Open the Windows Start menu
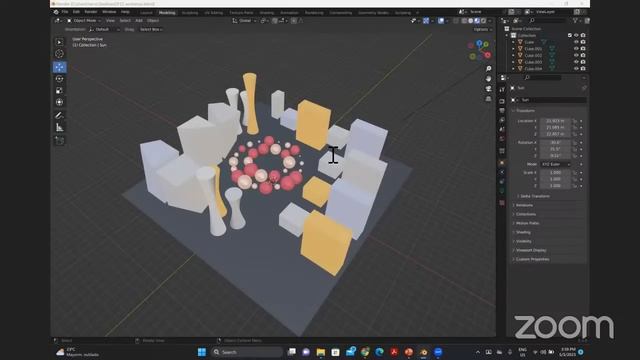 click(202, 352)
